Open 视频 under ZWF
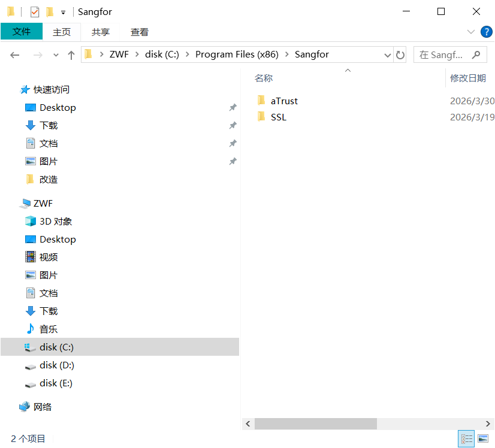Screen dimensions: 495x448 [49, 258]
